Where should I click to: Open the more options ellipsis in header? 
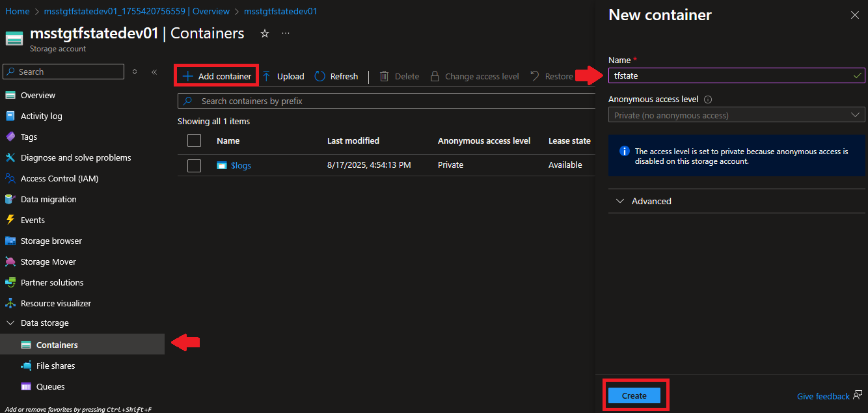click(286, 33)
